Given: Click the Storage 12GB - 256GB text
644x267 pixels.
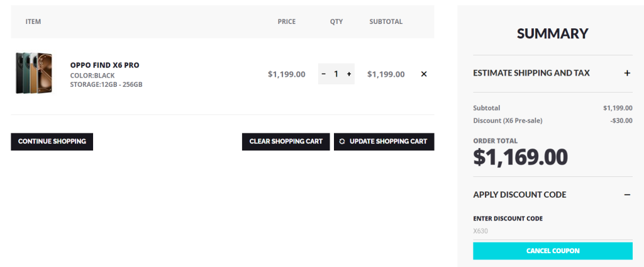Looking at the screenshot, I should 106,84.
